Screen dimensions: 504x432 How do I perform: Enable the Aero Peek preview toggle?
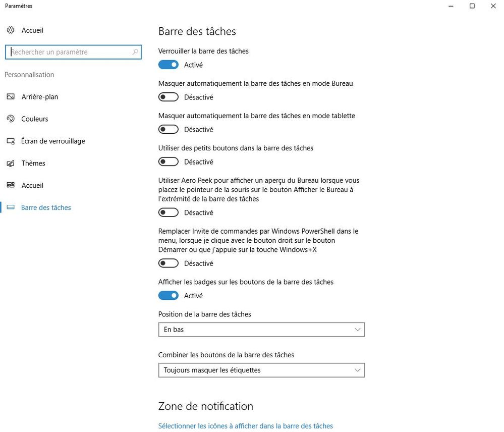pos(169,212)
